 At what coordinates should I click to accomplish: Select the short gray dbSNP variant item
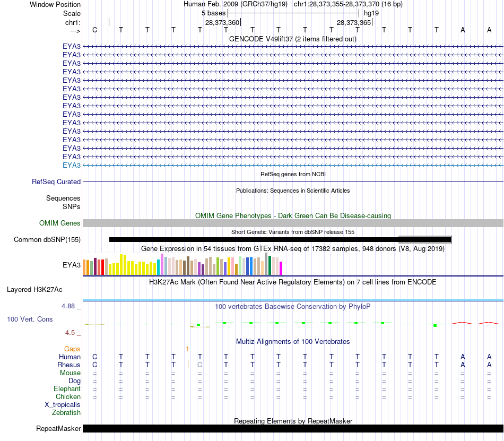pos(424,239)
